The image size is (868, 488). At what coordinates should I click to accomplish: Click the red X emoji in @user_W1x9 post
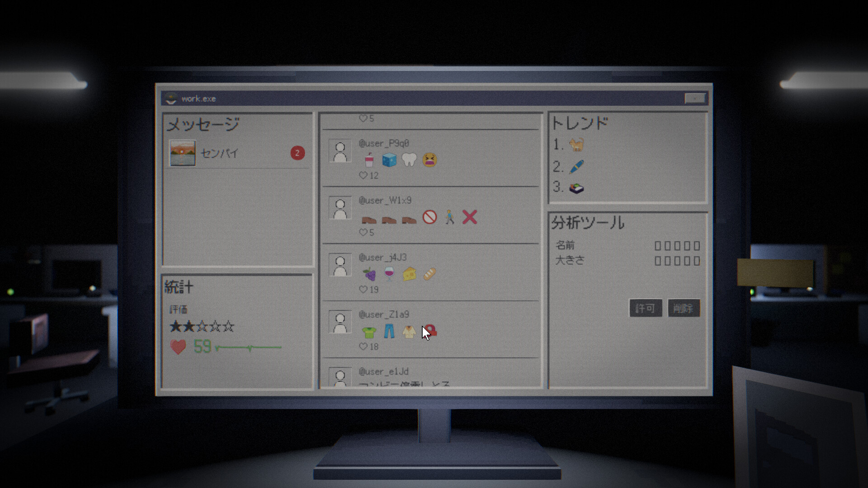point(470,217)
